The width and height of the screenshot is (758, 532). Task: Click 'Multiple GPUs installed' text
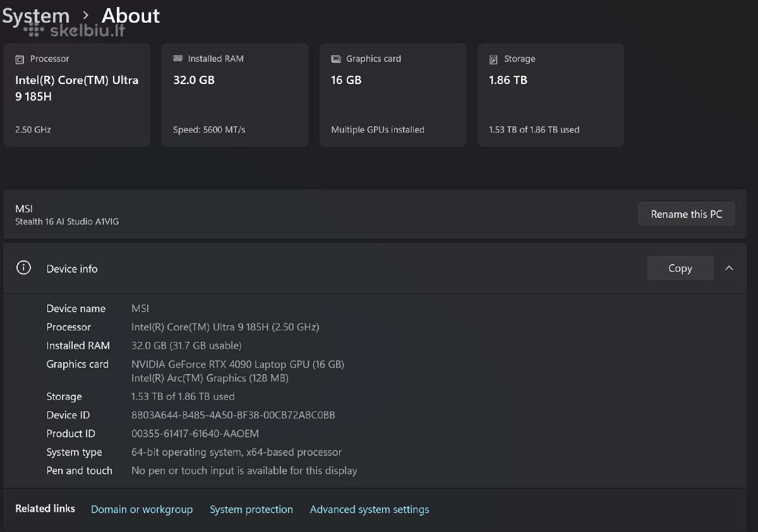378,130
